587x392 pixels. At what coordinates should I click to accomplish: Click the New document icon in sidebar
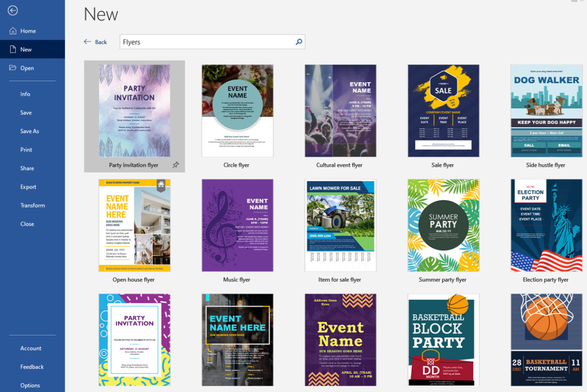coord(13,49)
